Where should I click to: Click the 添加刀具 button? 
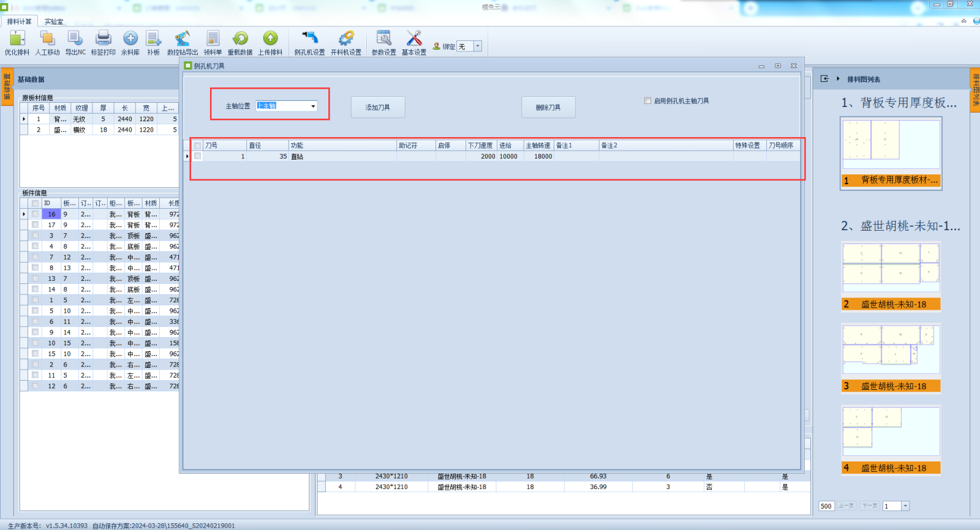(x=378, y=107)
